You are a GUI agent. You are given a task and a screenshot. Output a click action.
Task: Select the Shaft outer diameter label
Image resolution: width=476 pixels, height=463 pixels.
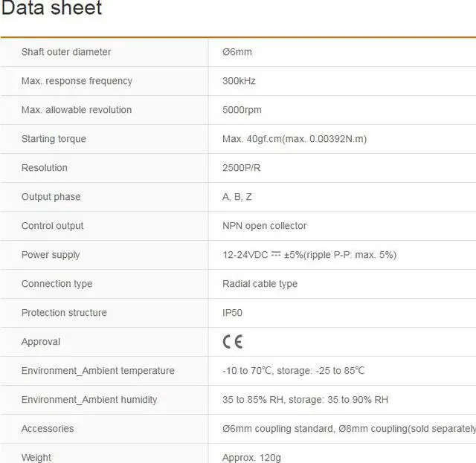tap(66, 52)
